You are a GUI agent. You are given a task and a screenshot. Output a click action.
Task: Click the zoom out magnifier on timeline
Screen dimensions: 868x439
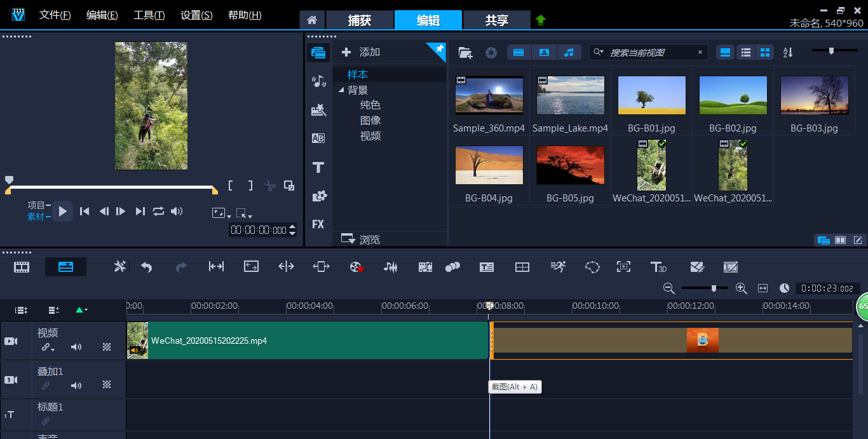(x=668, y=288)
